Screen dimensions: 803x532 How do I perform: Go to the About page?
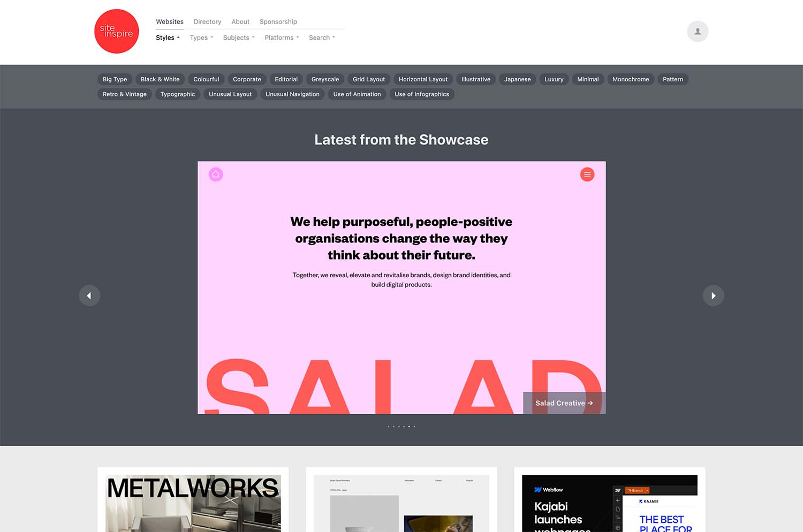240,21
